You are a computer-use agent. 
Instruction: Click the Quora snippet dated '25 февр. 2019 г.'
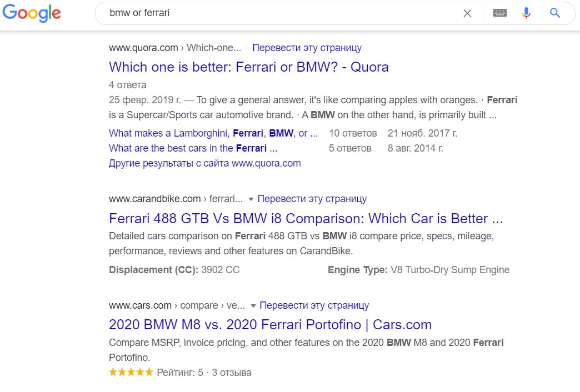313,107
